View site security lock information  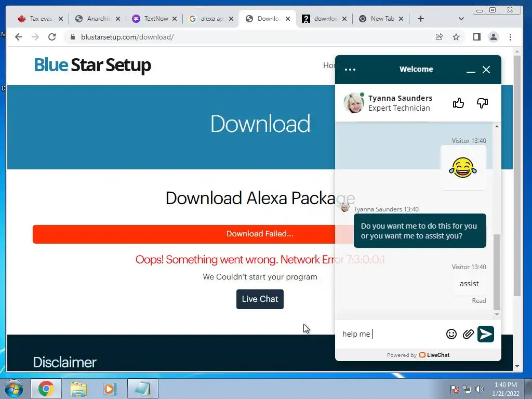pos(73,37)
